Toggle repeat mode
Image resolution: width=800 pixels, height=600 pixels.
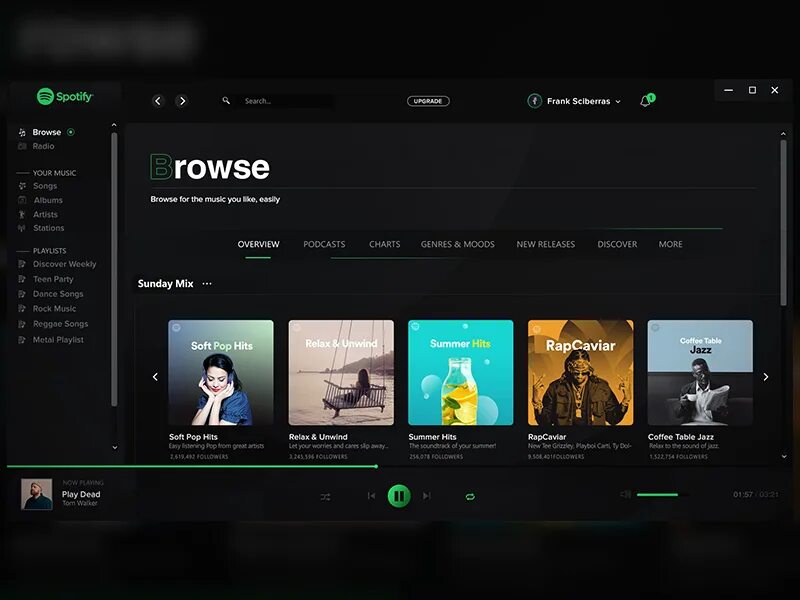click(x=470, y=496)
